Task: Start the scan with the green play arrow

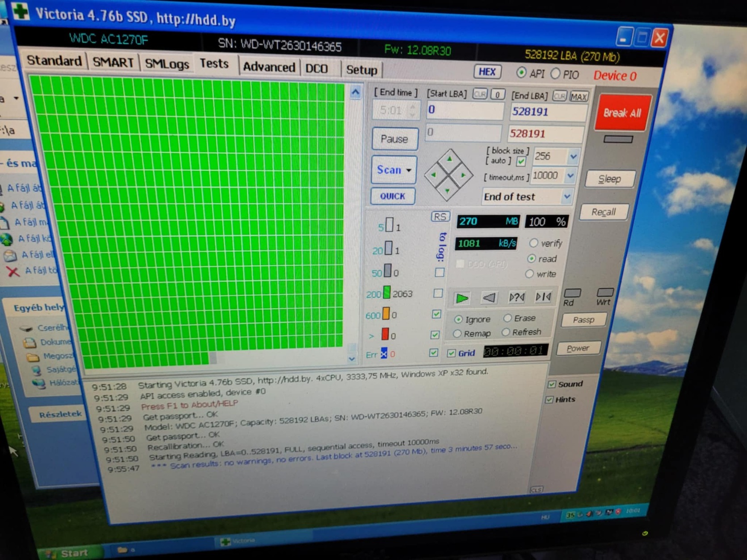Action: tap(462, 298)
